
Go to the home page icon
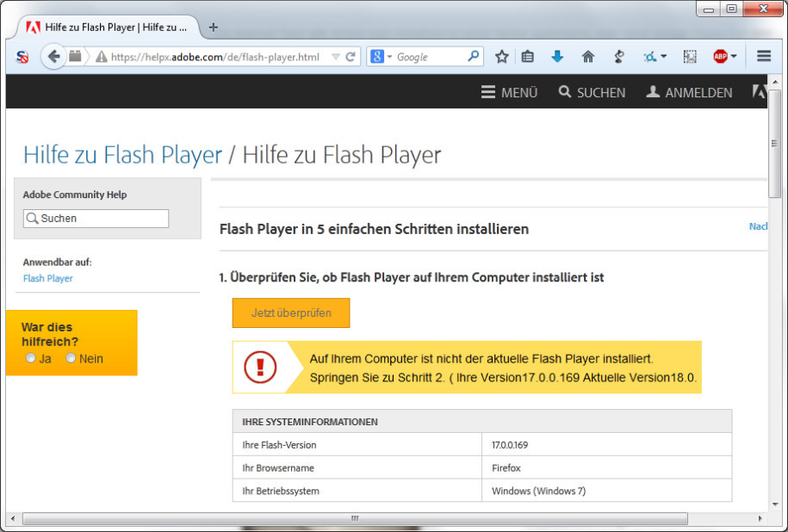(x=587, y=56)
